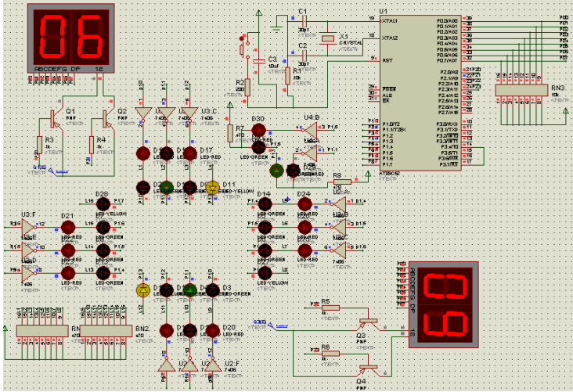Select the Q1 PNP transistor
Image resolution: width=573 pixels, height=392 pixels.
tap(54, 117)
